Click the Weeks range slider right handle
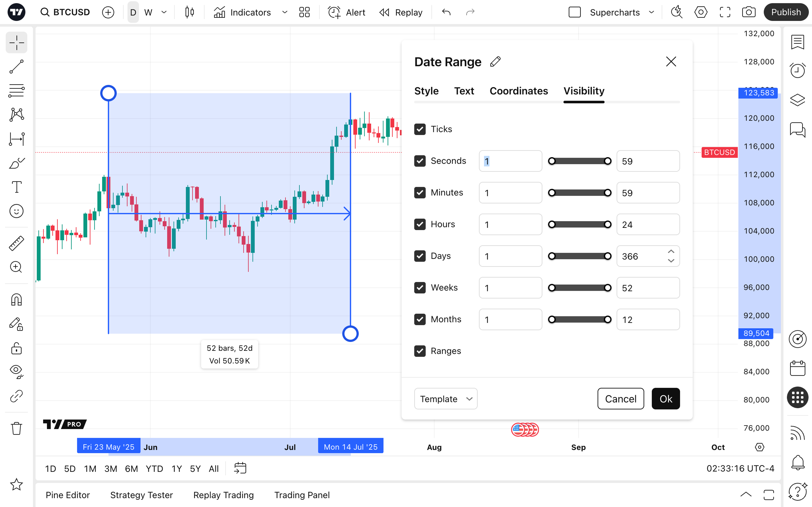812x507 pixels. pos(608,288)
